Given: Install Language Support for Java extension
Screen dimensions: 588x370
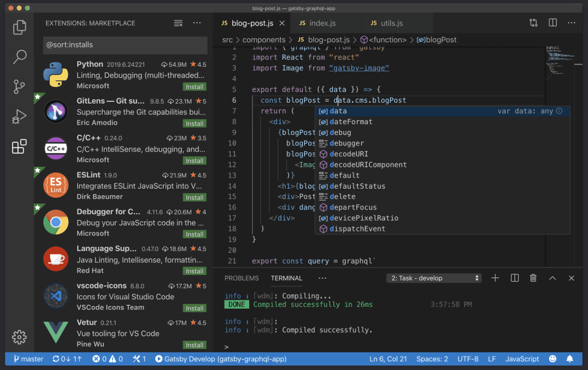Looking at the screenshot, I should [195, 271].
